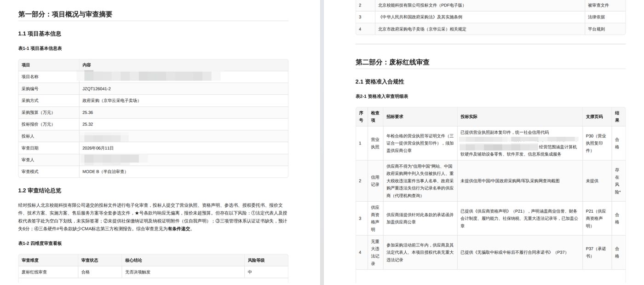Click the 审查状态 column header
Image resolution: width=644 pixels, height=285 pixels.
89,260
